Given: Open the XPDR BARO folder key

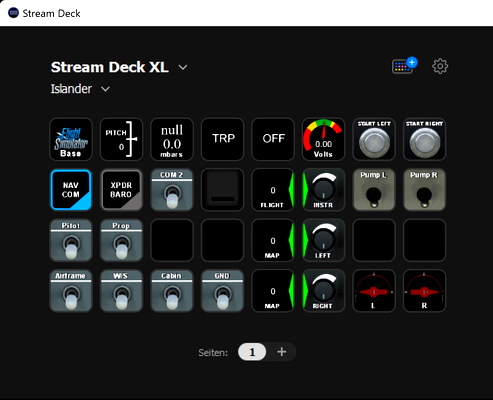Looking at the screenshot, I should pyautogui.click(x=122, y=190).
